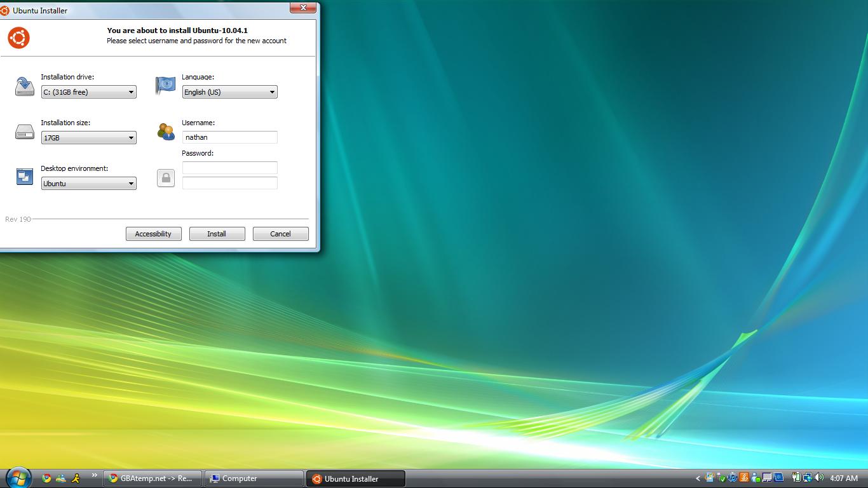Click the select username and password instruction text
This screenshot has height=488, width=868.
[x=196, y=41]
